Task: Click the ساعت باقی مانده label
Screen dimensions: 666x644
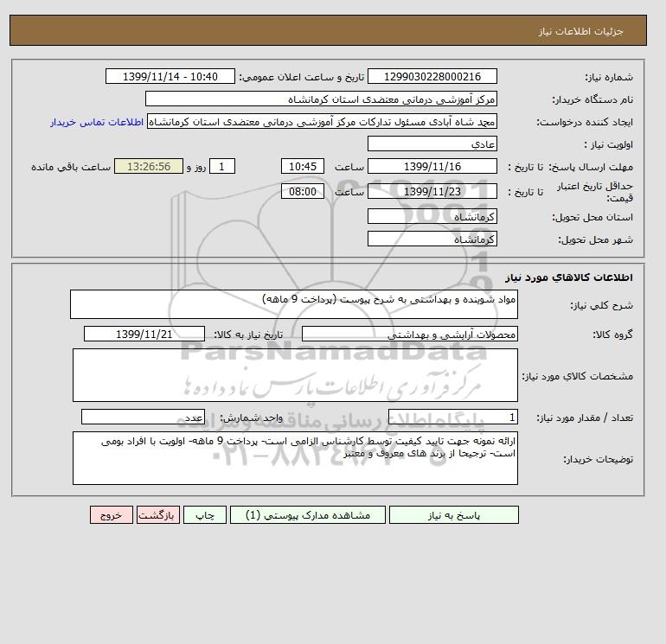Action: [x=71, y=167]
